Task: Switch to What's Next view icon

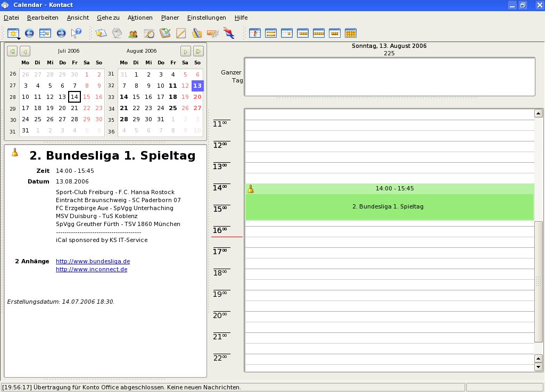Action: (x=255, y=34)
